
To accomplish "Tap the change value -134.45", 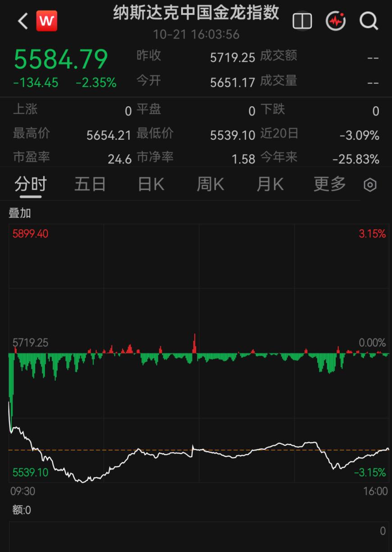I will pyautogui.click(x=36, y=83).
